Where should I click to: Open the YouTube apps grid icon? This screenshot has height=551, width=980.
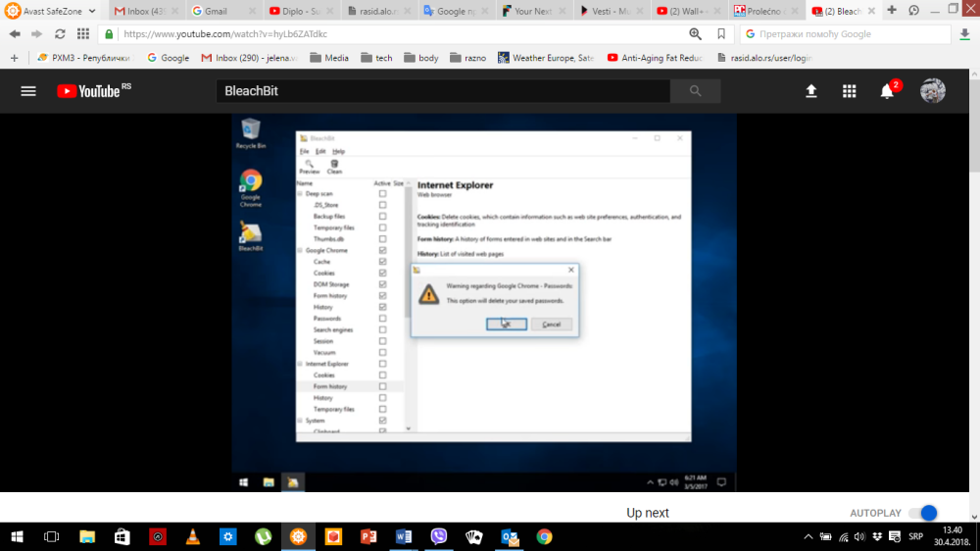tap(849, 91)
